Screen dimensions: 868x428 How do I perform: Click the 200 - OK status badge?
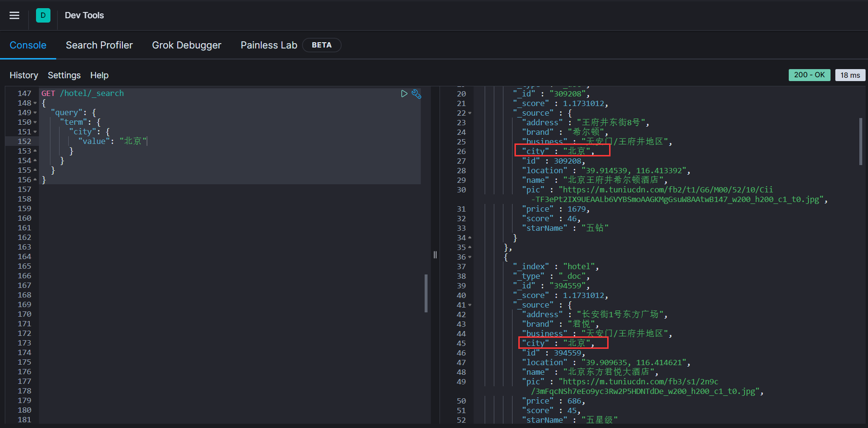pyautogui.click(x=809, y=75)
